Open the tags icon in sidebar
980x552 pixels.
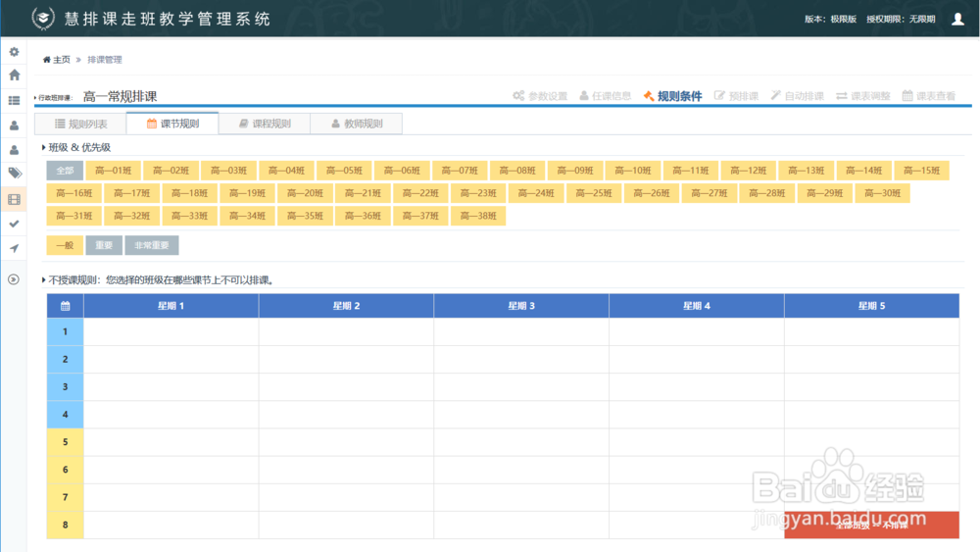click(14, 174)
